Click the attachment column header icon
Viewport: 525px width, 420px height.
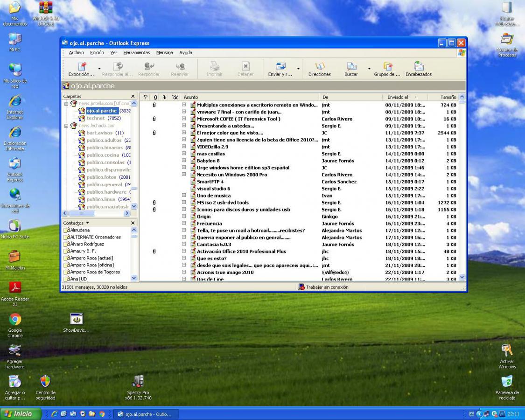click(x=155, y=97)
